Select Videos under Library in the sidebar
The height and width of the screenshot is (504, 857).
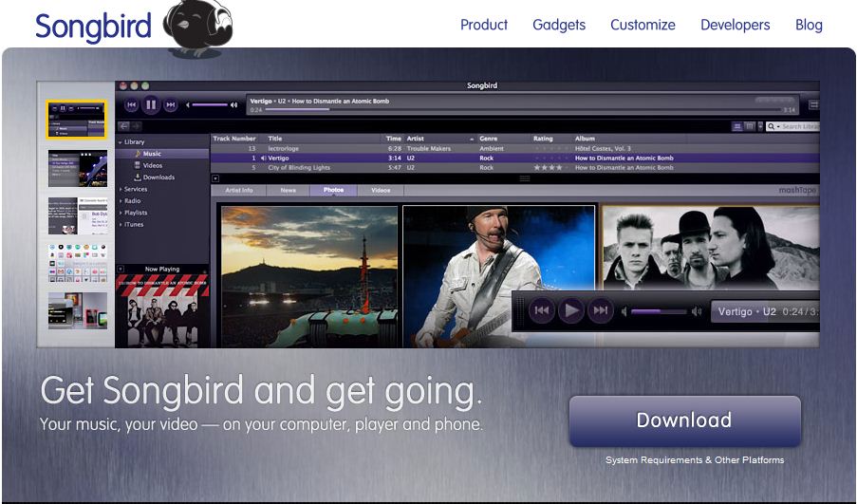click(152, 165)
